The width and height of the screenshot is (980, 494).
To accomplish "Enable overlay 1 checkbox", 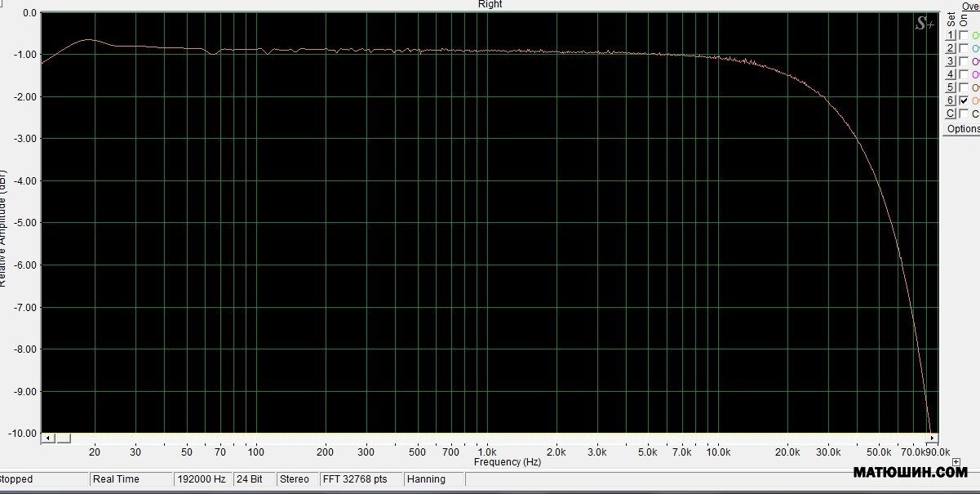I will point(964,36).
